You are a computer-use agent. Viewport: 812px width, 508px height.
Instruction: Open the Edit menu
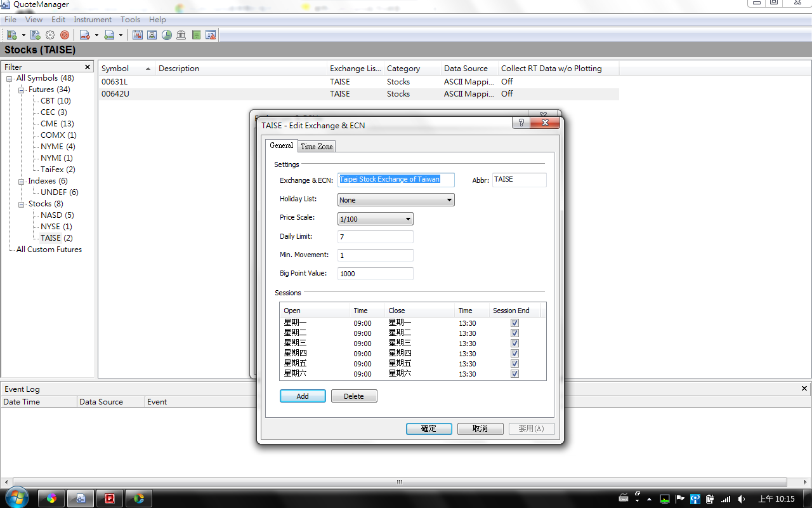click(58, 20)
